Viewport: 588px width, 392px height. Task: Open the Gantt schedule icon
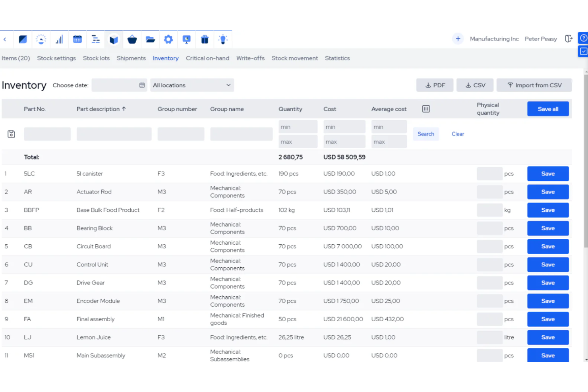(96, 39)
